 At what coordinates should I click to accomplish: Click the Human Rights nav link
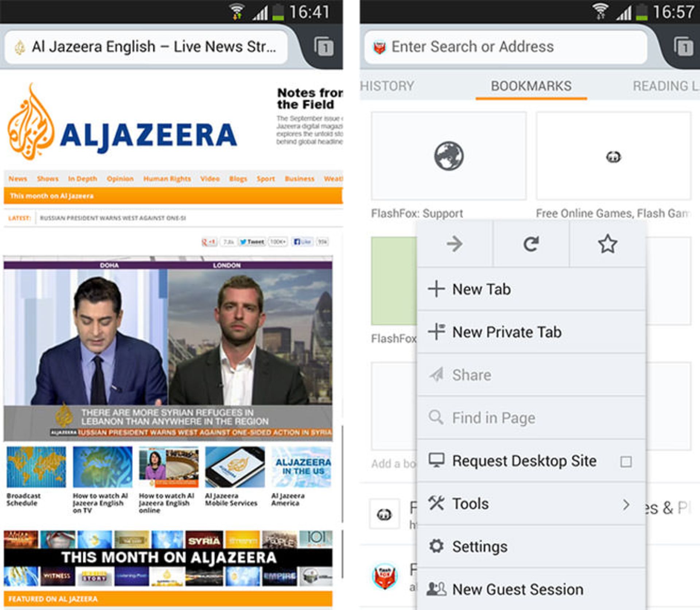167,179
